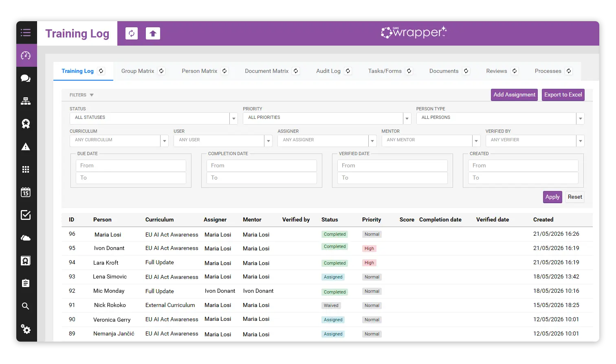Click the reload icon on the Person Matrix tab
The image size is (616, 364).
coord(224,71)
